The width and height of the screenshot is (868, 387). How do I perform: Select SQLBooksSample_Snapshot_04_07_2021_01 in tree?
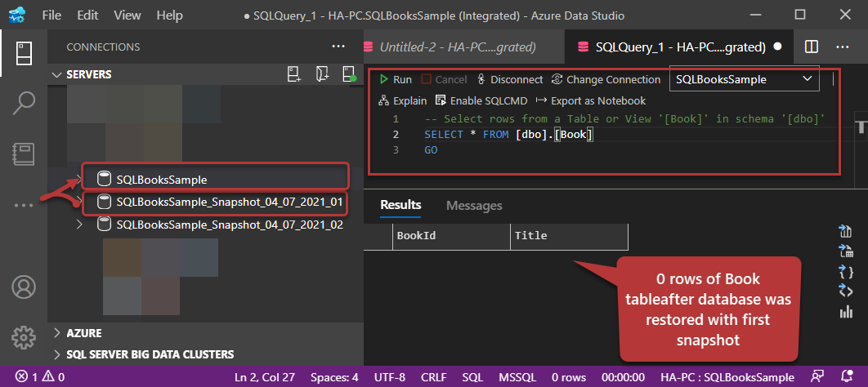click(230, 202)
